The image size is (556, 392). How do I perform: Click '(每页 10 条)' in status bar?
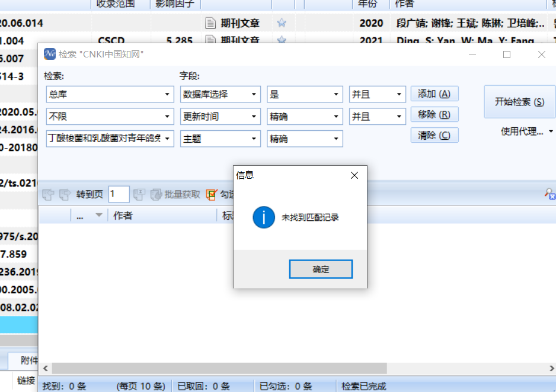pyautogui.click(x=140, y=386)
